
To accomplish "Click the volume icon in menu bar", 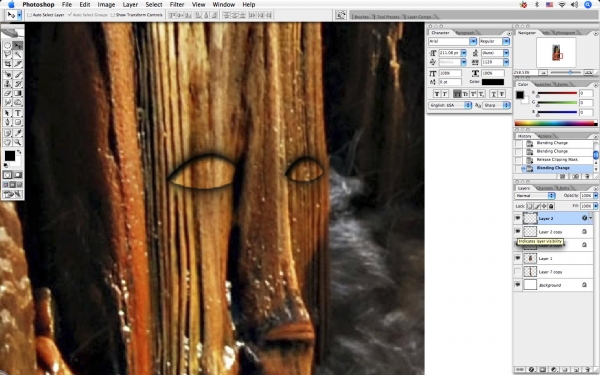I will point(574,5).
